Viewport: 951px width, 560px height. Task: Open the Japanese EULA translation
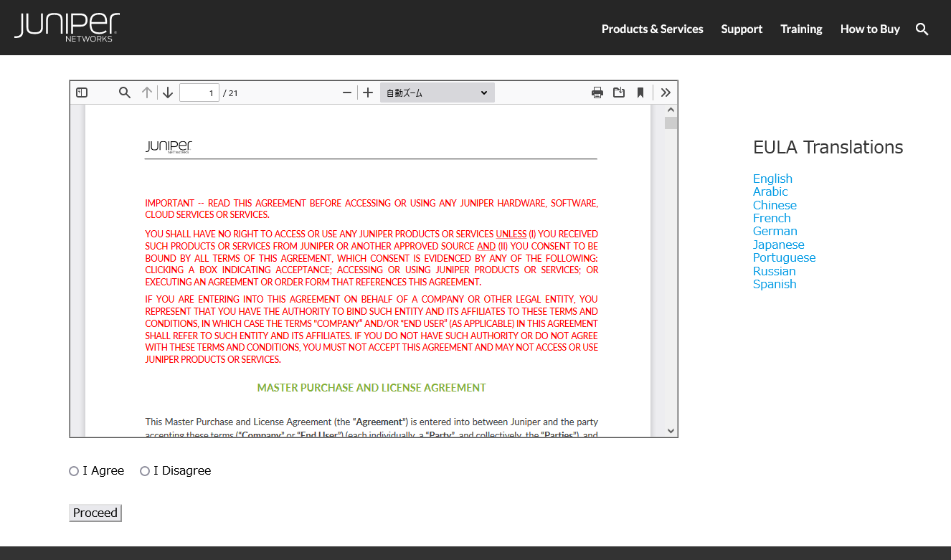[x=778, y=245]
